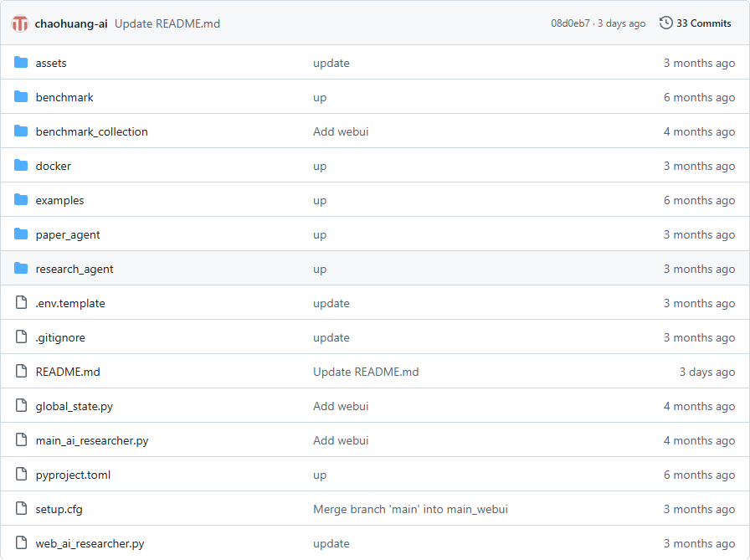The height and width of the screenshot is (560, 750).
Task: Click the README.md file icon
Action: [21, 372]
